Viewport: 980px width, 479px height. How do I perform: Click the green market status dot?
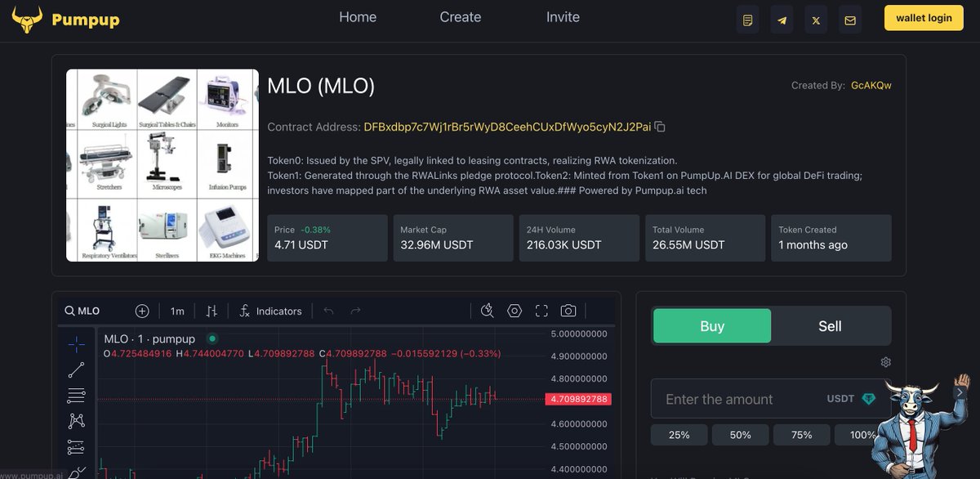point(212,338)
